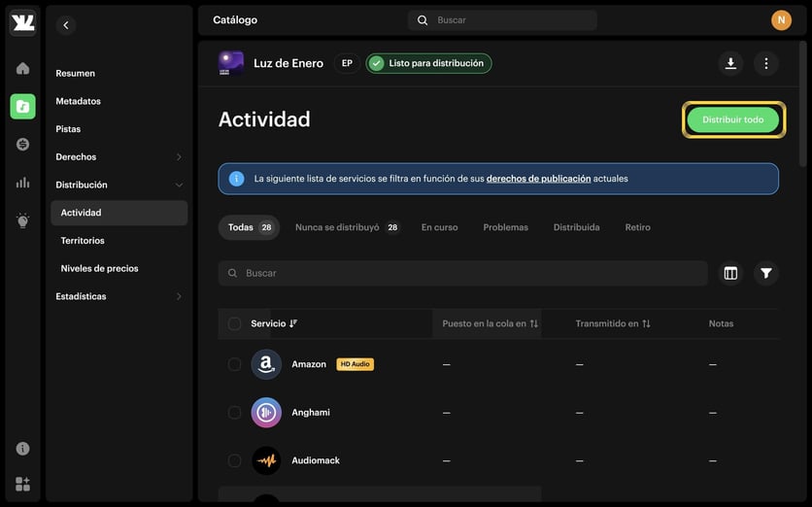The width and height of the screenshot is (812, 507).
Task: Open the lightbulb ideas icon
Action: pos(22,220)
